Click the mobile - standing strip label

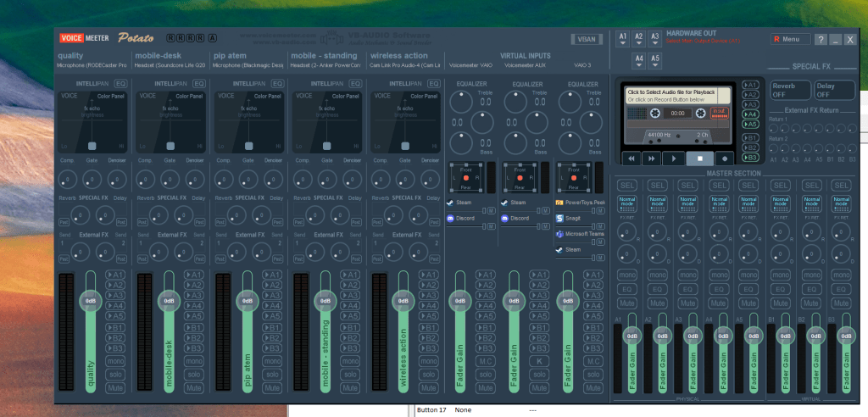(325, 55)
